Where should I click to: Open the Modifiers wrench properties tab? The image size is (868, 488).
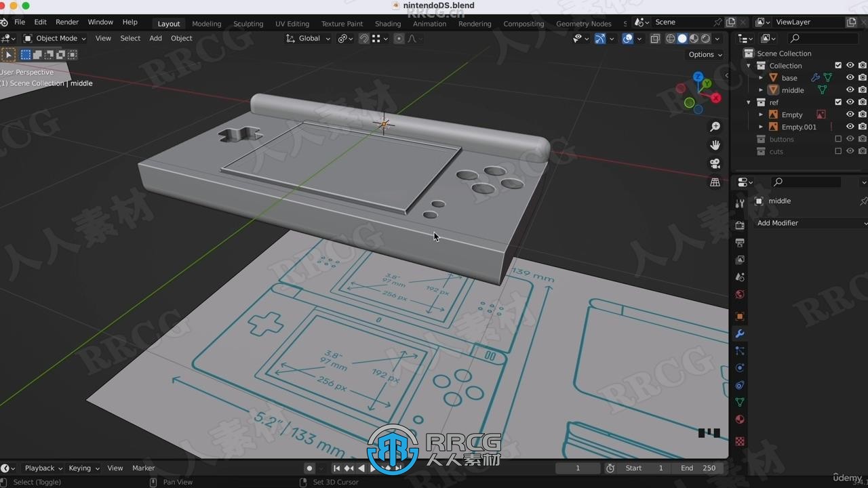(x=740, y=333)
